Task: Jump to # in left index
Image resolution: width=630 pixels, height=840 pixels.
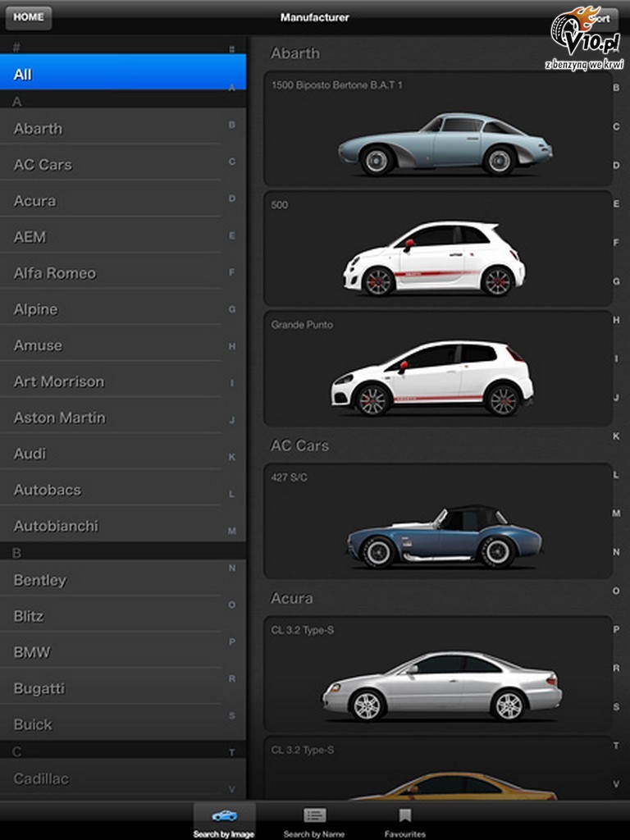Action: tap(232, 49)
